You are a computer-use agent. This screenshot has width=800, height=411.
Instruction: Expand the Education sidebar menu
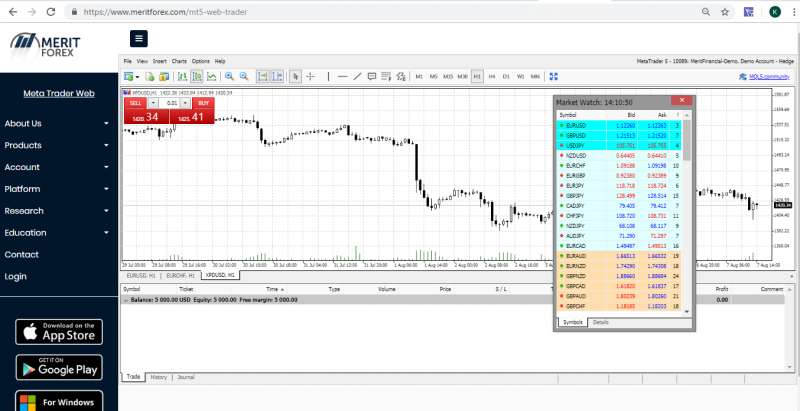(x=57, y=233)
